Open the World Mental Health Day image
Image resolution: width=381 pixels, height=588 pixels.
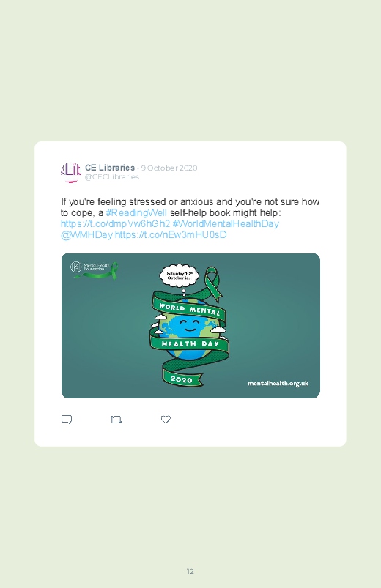pos(190,326)
